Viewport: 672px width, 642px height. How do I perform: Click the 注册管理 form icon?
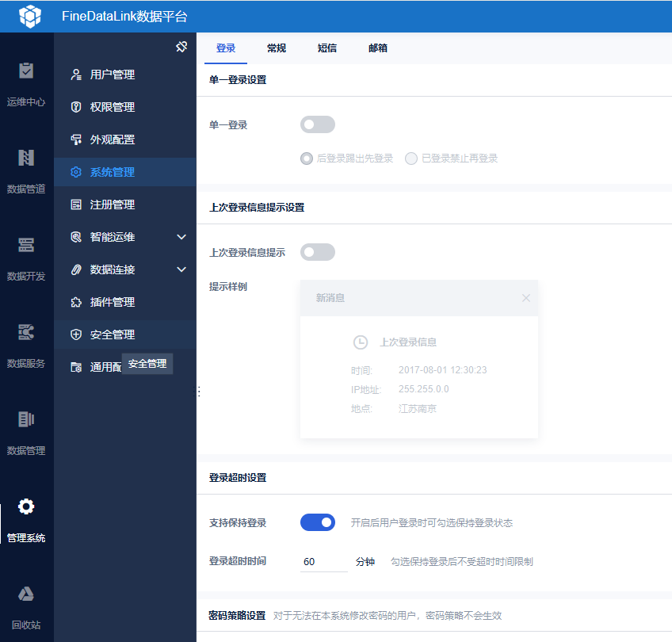click(76, 204)
